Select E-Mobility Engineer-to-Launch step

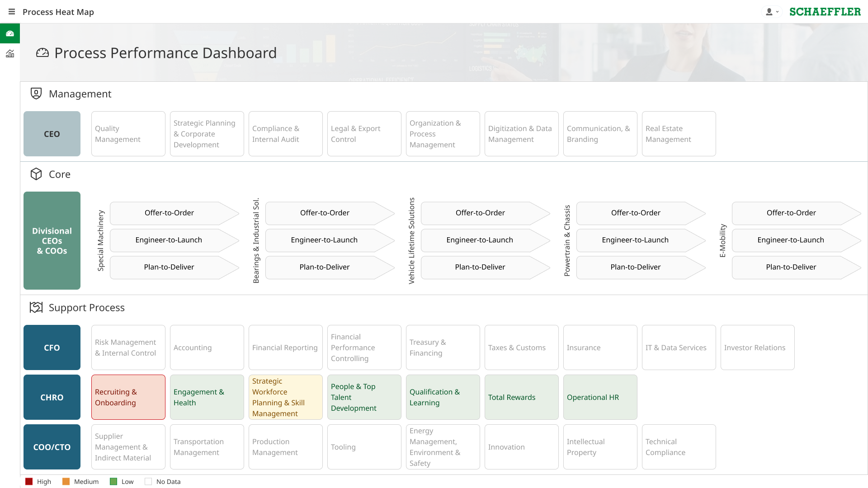(x=797, y=240)
